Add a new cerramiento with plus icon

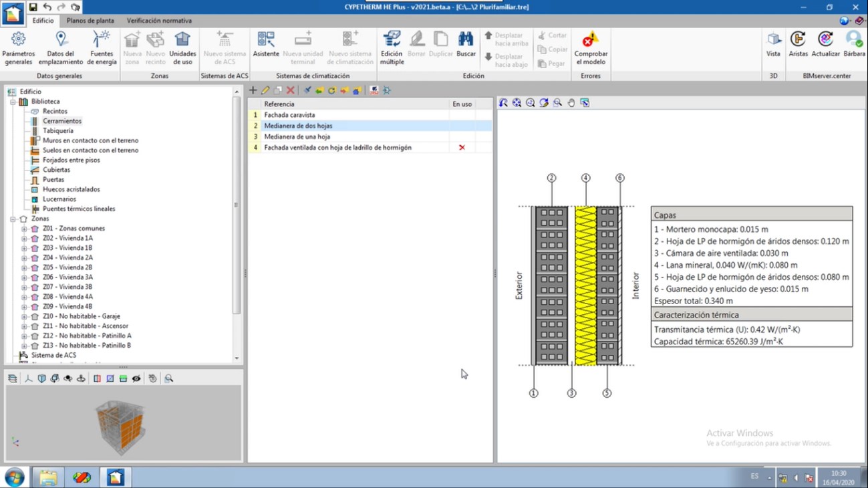253,90
